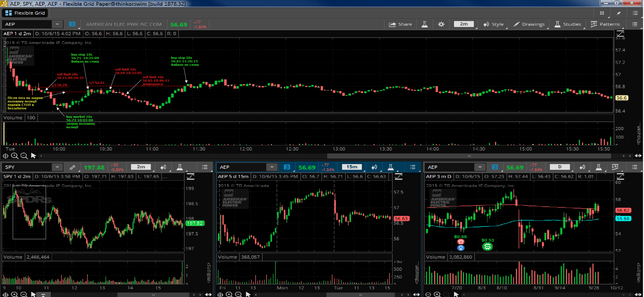Open SPY chart style candlestick icon
Screen dimensions: 644x297
pos(163,167)
